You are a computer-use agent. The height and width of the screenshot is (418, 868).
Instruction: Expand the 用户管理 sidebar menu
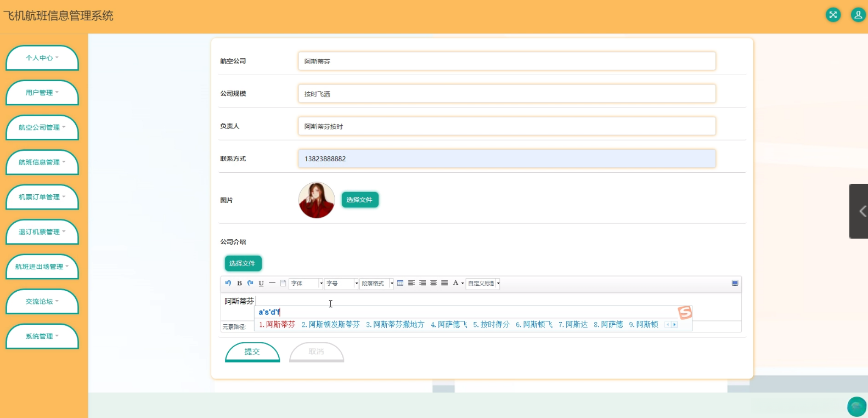coord(42,93)
